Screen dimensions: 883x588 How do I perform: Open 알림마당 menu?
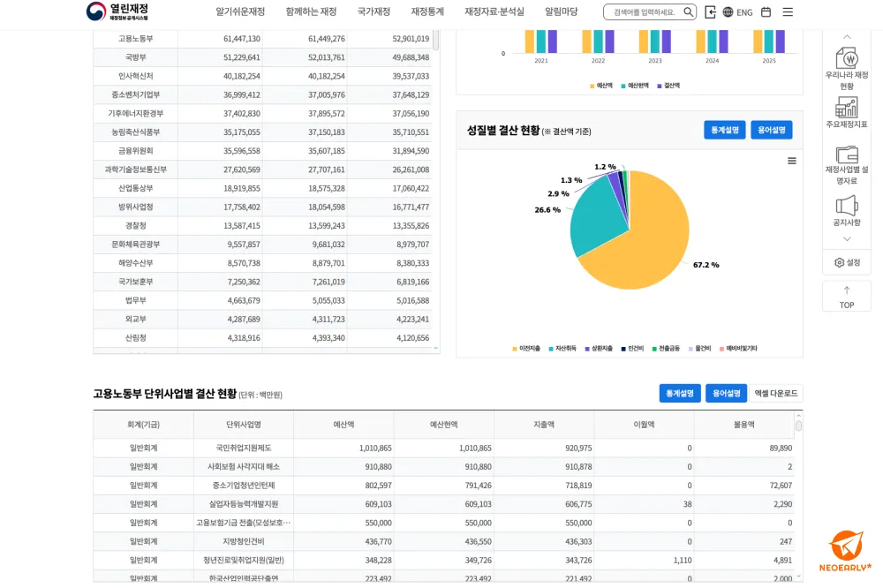click(x=561, y=11)
